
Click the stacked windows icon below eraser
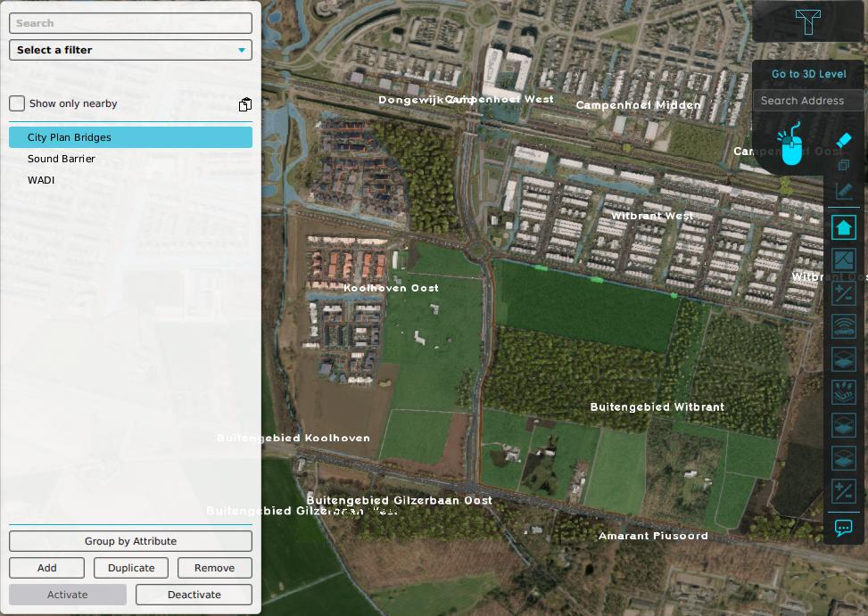[843, 165]
